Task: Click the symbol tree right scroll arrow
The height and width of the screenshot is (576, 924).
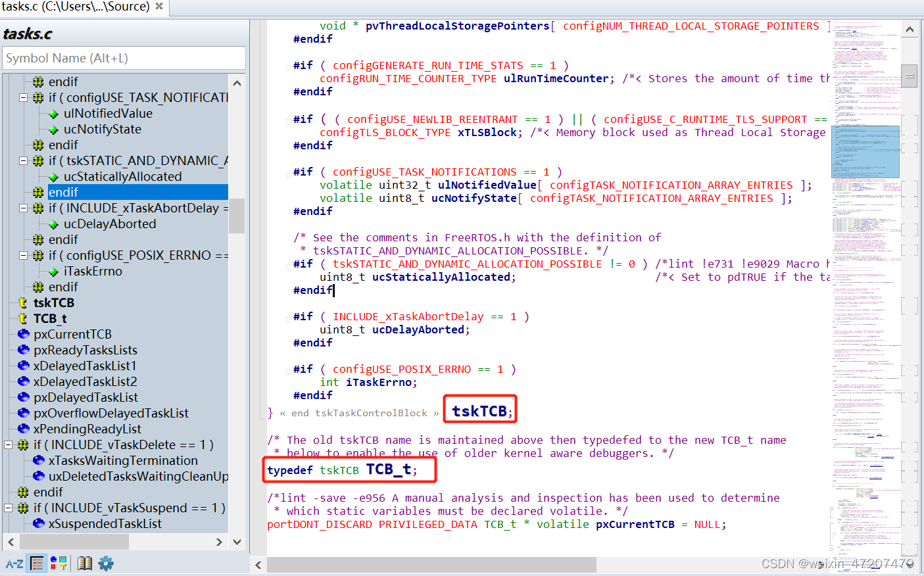Action: click(x=219, y=542)
